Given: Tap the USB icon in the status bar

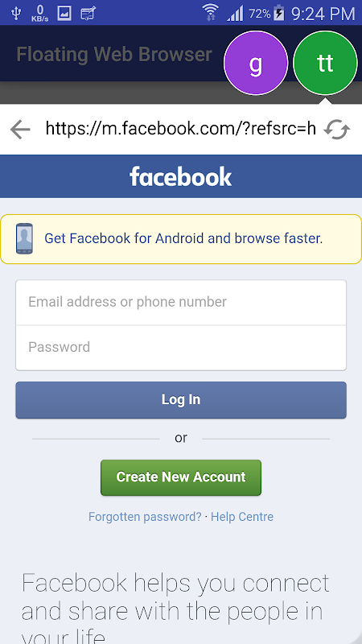Looking at the screenshot, I should (x=16, y=13).
